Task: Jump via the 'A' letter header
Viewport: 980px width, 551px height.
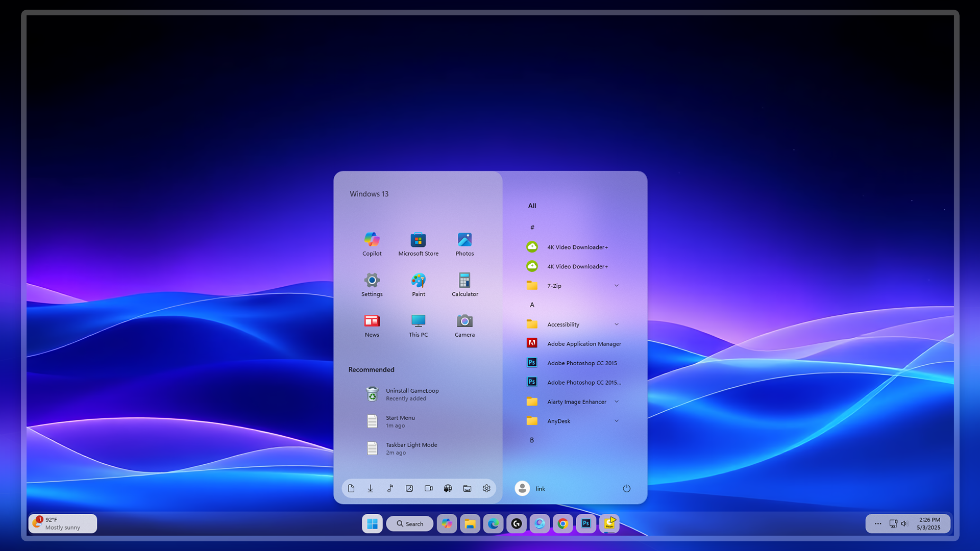Action: (532, 305)
